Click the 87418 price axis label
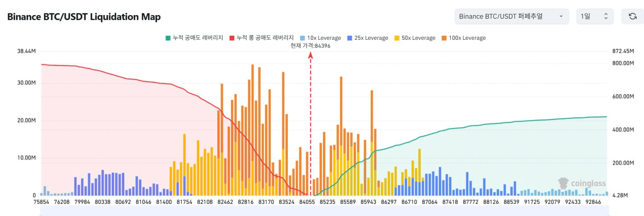 [450, 202]
